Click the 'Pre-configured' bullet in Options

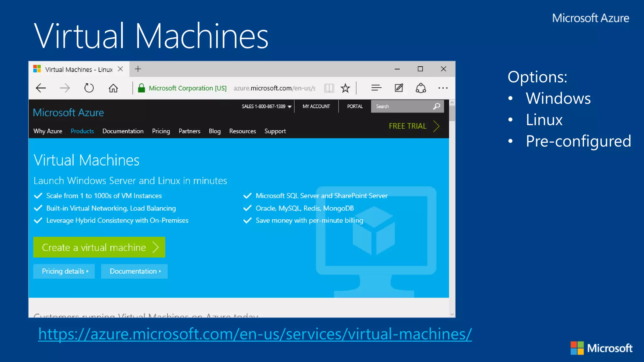point(578,141)
